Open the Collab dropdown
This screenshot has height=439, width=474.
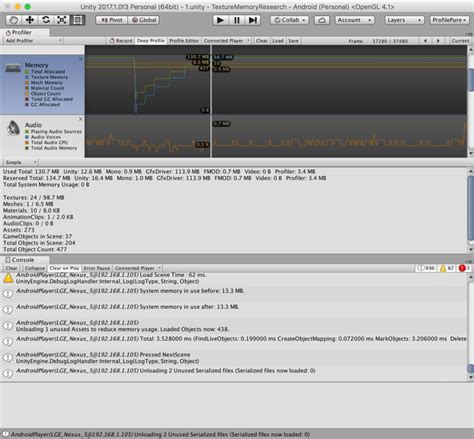tap(290, 20)
